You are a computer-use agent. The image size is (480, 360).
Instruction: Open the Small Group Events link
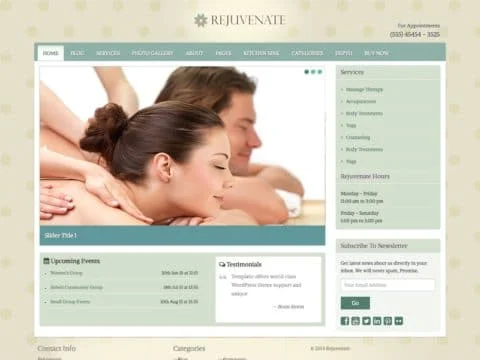(x=70, y=302)
